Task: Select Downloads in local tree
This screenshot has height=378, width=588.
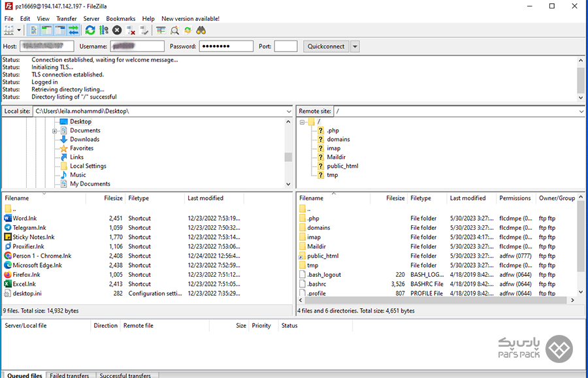Action: pyautogui.click(x=85, y=139)
